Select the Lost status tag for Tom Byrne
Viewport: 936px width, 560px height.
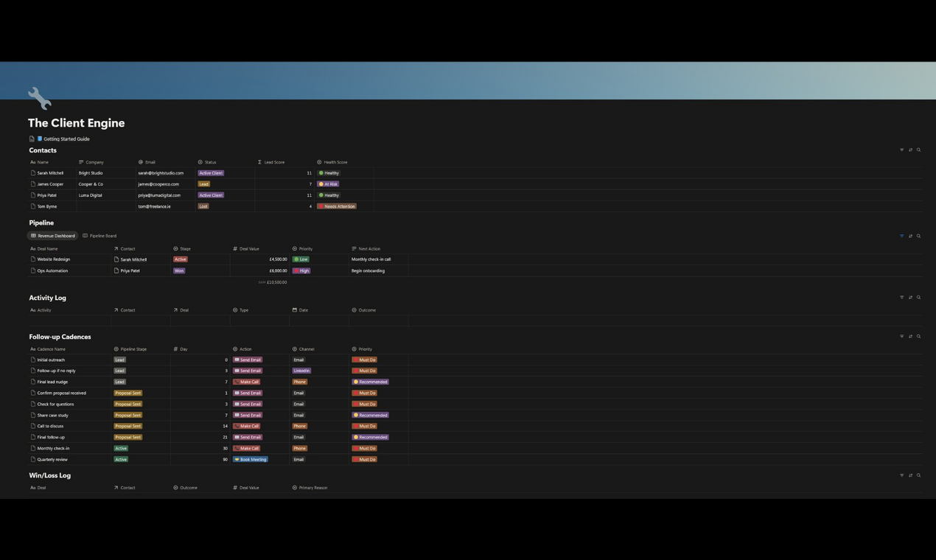pos(203,206)
